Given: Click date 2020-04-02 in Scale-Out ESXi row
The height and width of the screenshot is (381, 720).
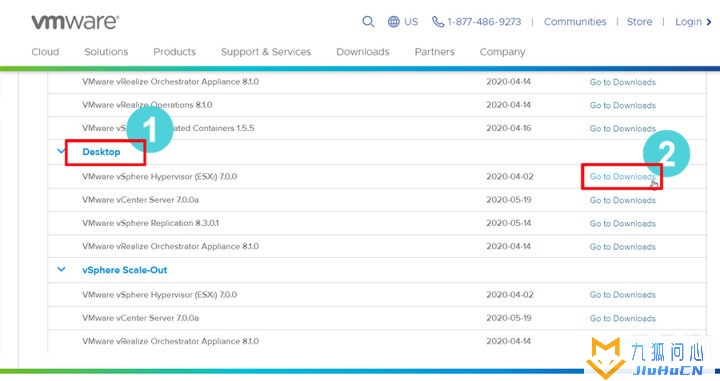Looking at the screenshot, I should (x=510, y=294).
